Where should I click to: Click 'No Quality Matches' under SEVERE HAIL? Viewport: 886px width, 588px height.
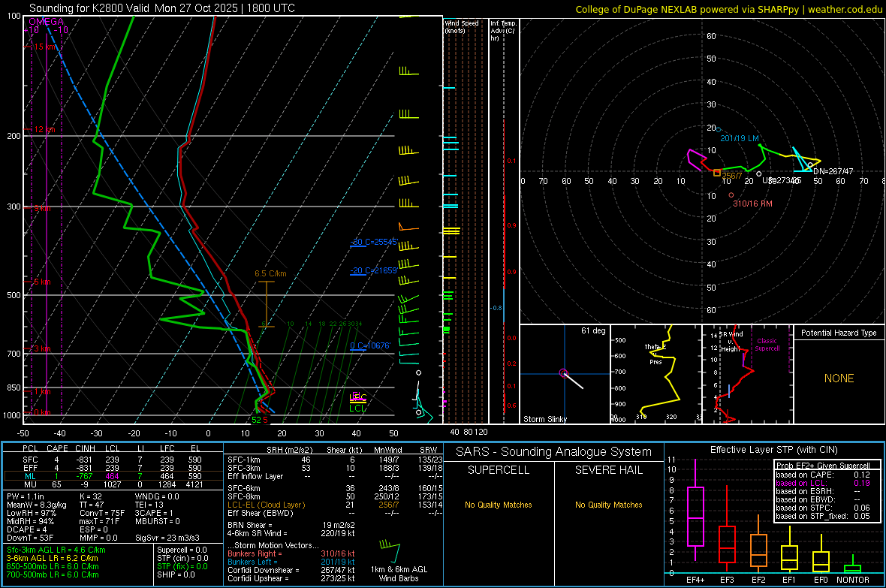(608, 505)
